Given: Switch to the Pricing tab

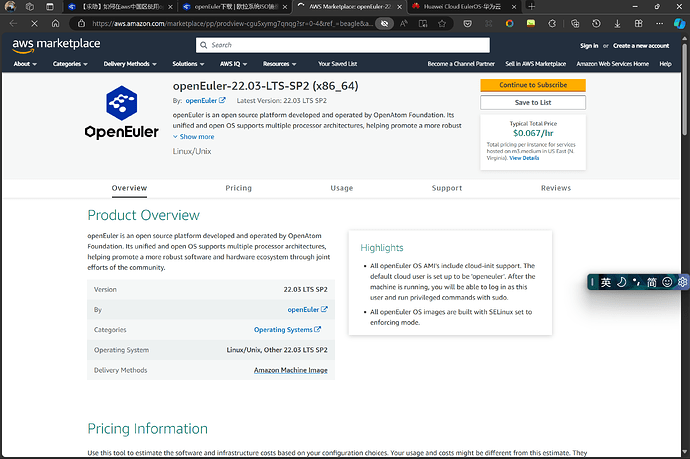Looking at the screenshot, I should (x=238, y=188).
